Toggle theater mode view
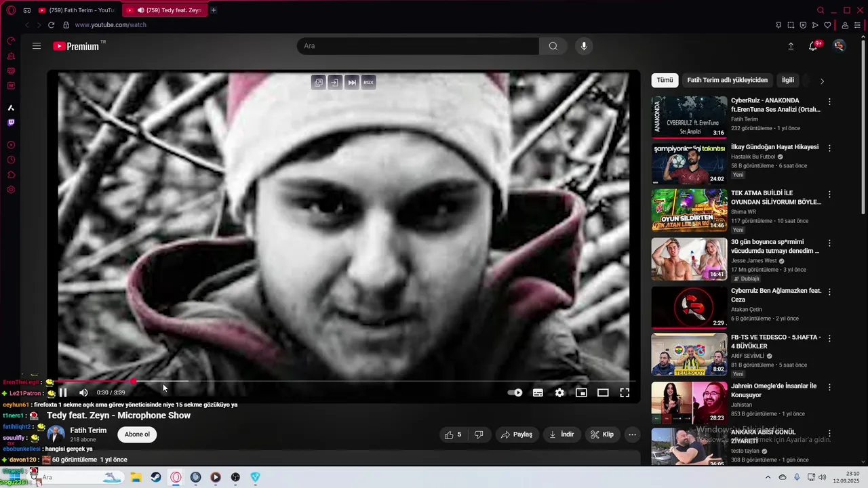This screenshot has width=868, height=488. point(603,392)
